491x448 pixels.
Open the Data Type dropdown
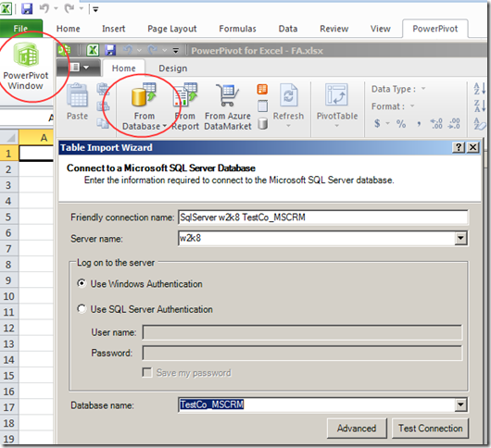click(x=423, y=89)
